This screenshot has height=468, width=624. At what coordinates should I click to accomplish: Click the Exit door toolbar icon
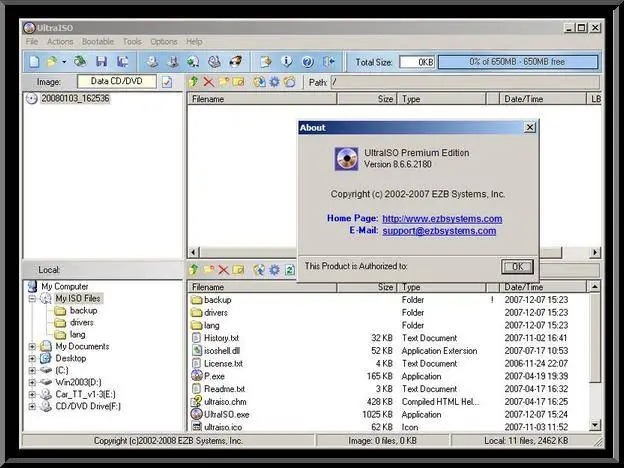pyautogui.click(x=329, y=62)
